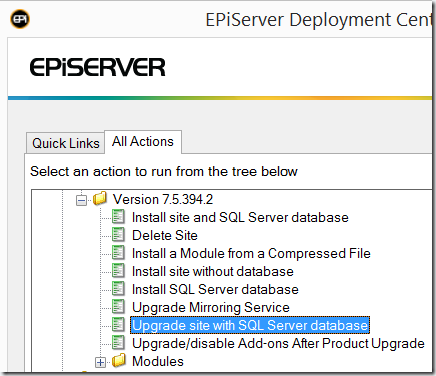This screenshot has height=376, width=436.
Task: Expand the Modules folder node
Action: [100, 362]
